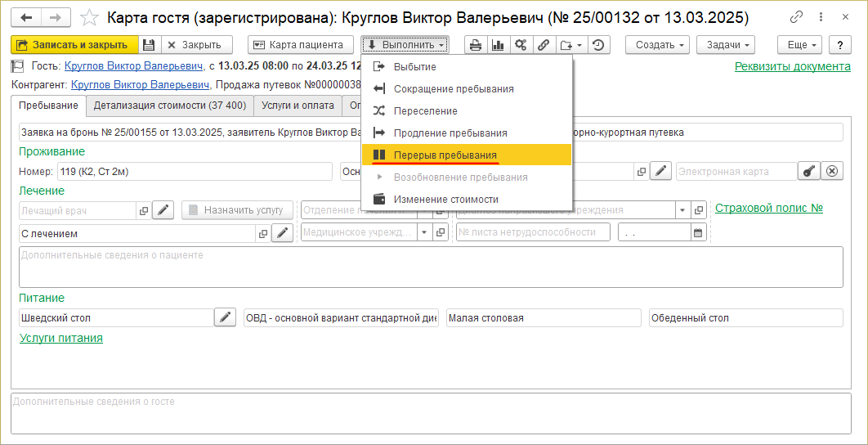Select Сокращение пребывания menu item
The width and height of the screenshot is (868, 445).
466,88
